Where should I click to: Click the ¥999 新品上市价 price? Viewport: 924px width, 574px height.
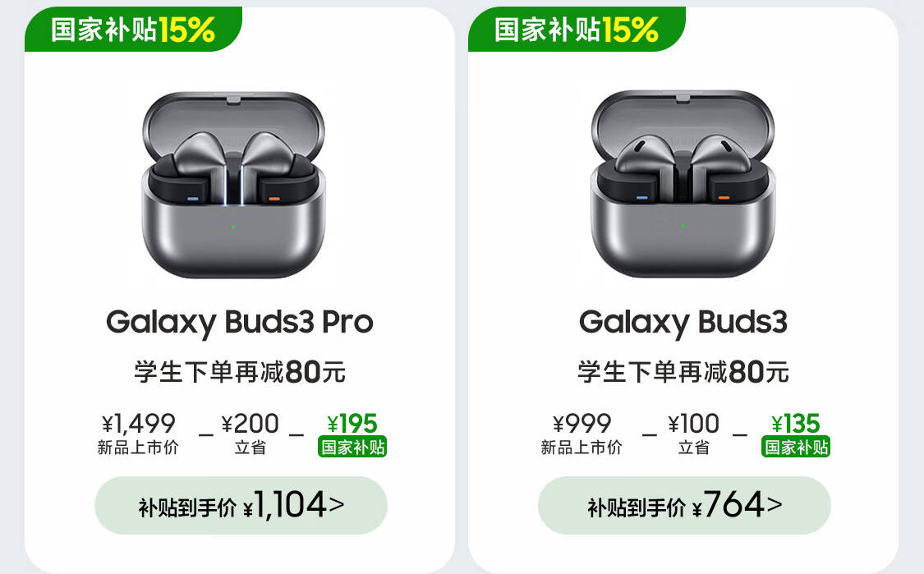pyautogui.click(x=582, y=433)
